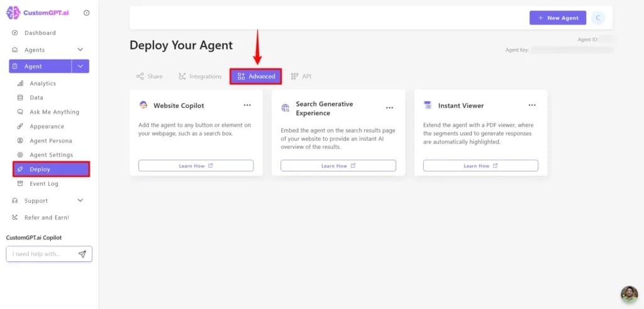Send Copilot message with paper plane icon

coord(82,254)
